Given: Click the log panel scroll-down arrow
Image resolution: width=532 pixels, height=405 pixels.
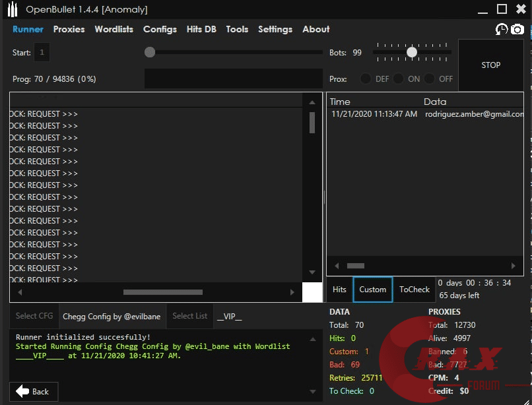Looking at the screenshot, I should click(312, 272).
